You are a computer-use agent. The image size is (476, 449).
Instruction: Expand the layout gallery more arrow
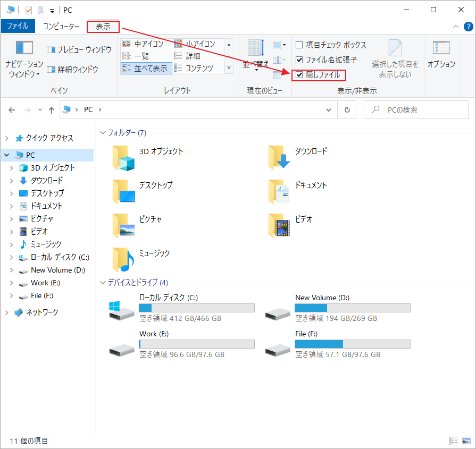pyautogui.click(x=229, y=68)
